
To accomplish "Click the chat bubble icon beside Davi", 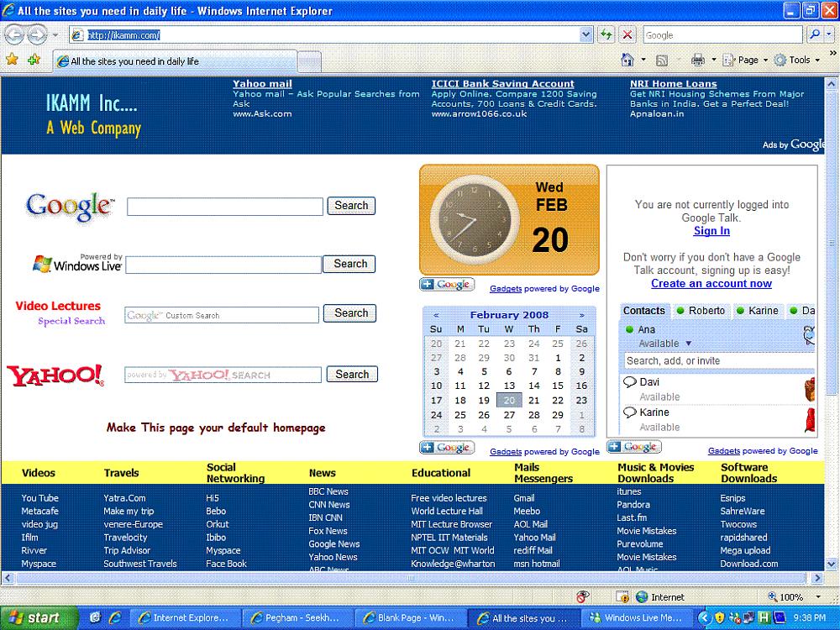I will [x=629, y=382].
